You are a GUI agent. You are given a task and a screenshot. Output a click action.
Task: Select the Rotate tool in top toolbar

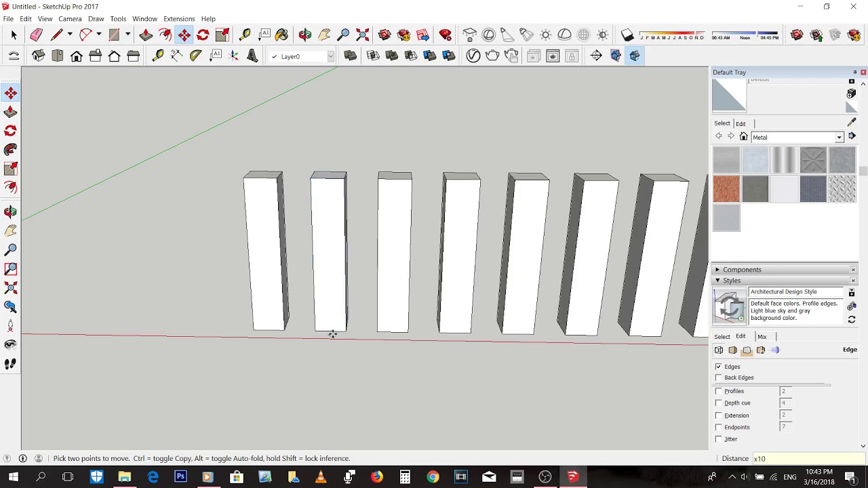point(203,35)
